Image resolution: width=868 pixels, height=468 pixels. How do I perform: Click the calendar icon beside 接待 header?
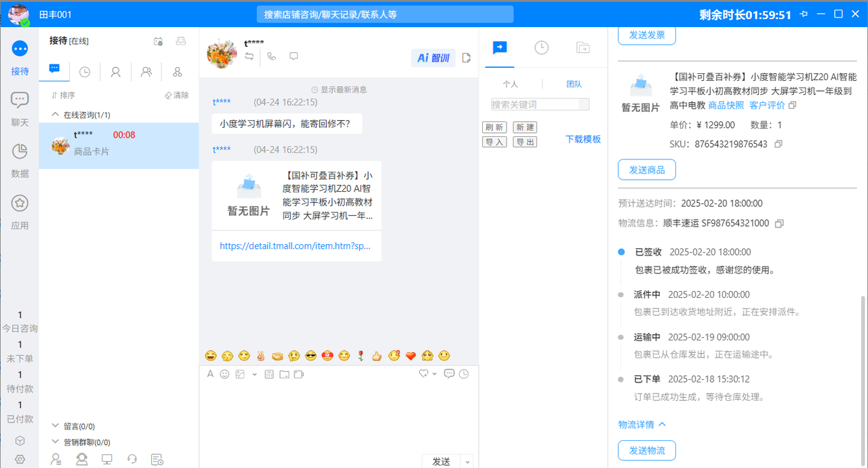pos(158,41)
